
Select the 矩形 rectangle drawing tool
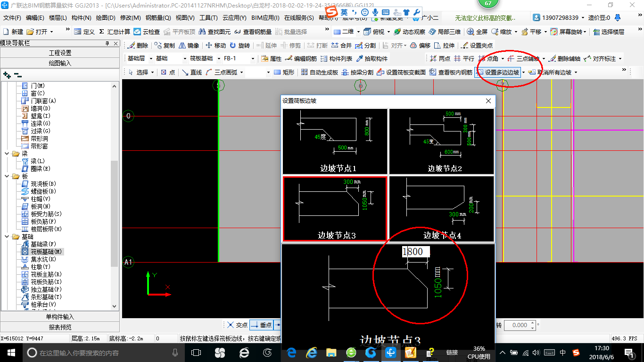pyautogui.click(x=284, y=72)
